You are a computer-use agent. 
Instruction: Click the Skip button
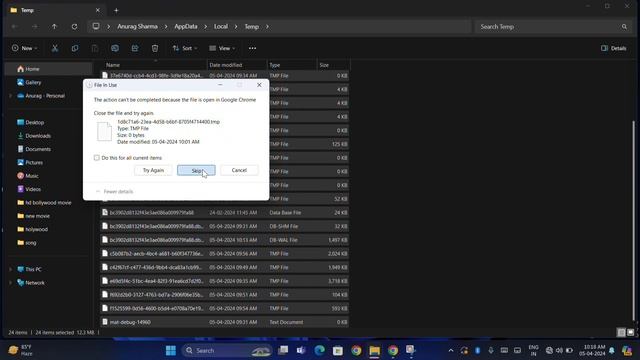(x=196, y=170)
